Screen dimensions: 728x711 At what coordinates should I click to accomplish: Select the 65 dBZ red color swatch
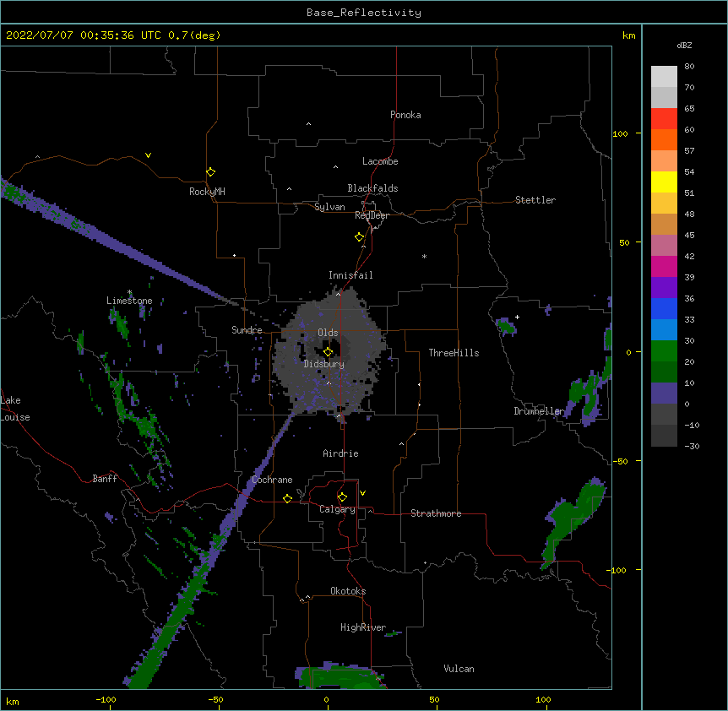664,118
